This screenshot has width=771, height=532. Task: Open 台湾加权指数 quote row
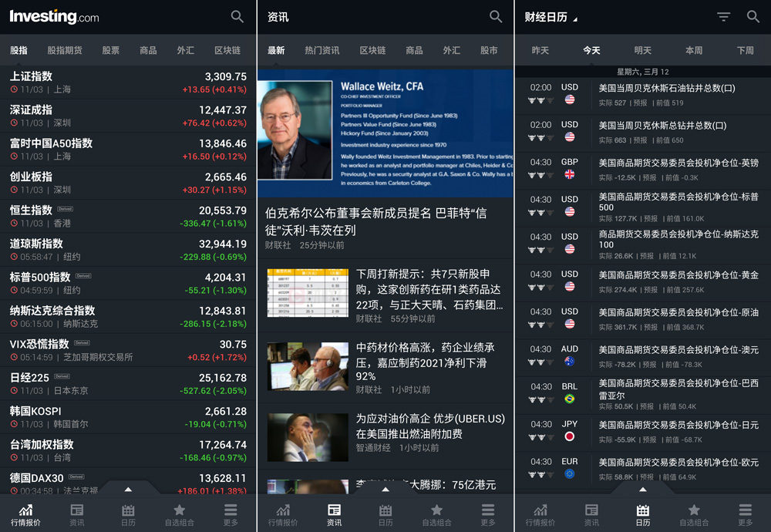tap(128, 450)
